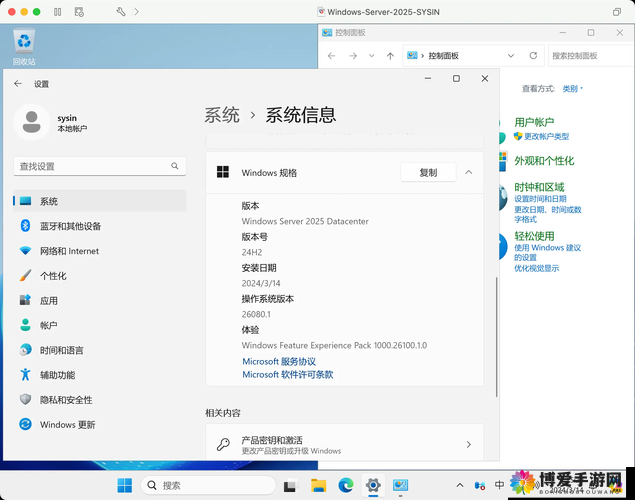Launch Microsoft Edge from taskbar
635x500 pixels.
(345, 485)
